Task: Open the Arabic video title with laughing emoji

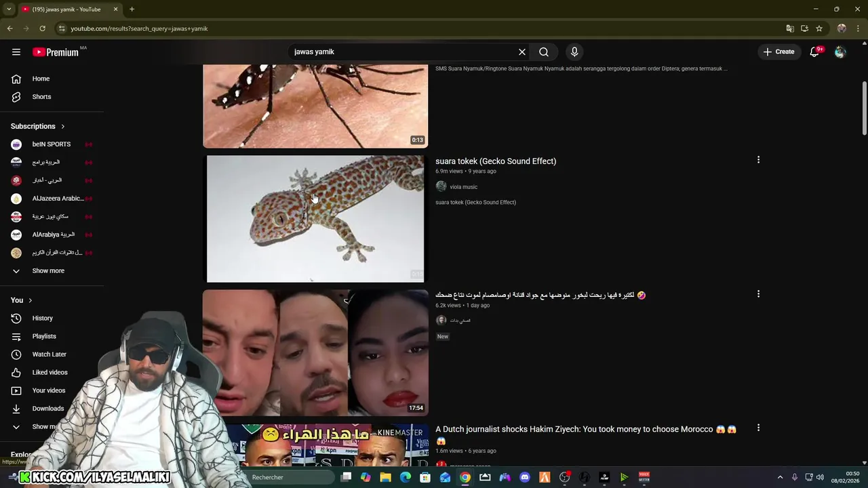Action: click(x=540, y=296)
